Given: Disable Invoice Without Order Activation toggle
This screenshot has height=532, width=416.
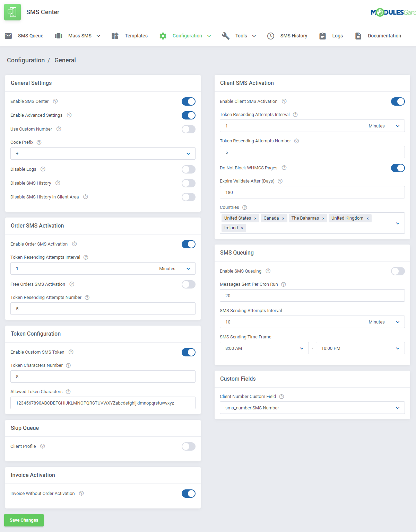Looking at the screenshot, I should point(189,494).
